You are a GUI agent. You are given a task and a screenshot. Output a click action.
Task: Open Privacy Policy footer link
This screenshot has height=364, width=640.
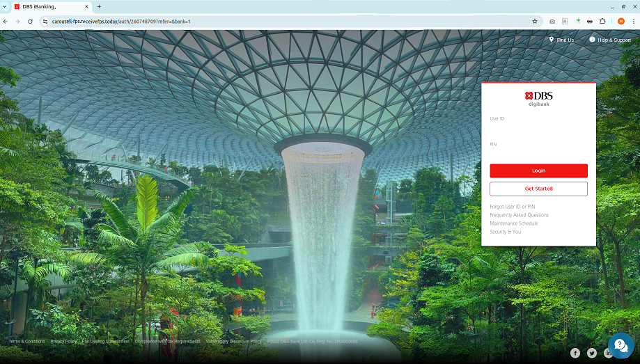pyautogui.click(x=63, y=341)
